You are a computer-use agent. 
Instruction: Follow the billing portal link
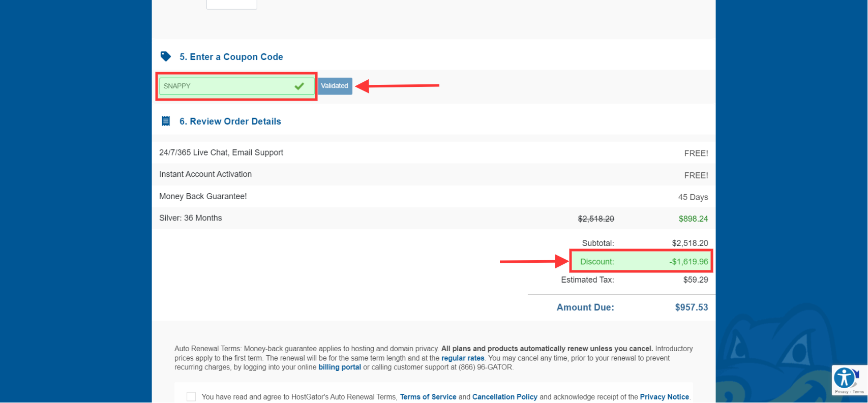click(339, 367)
